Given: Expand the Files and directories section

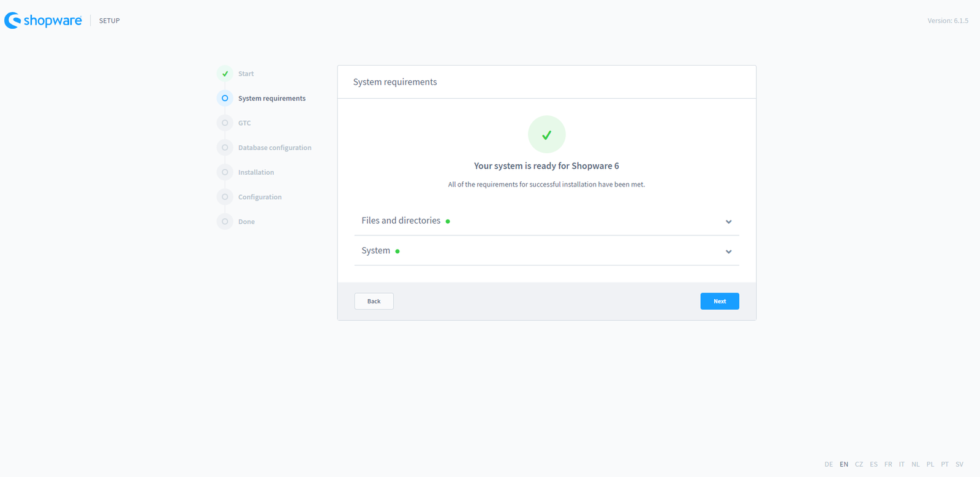Looking at the screenshot, I should (728, 221).
